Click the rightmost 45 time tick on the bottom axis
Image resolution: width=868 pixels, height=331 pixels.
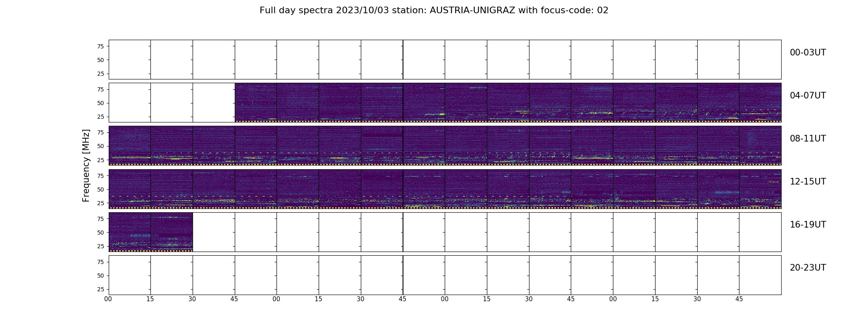click(739, 299)
